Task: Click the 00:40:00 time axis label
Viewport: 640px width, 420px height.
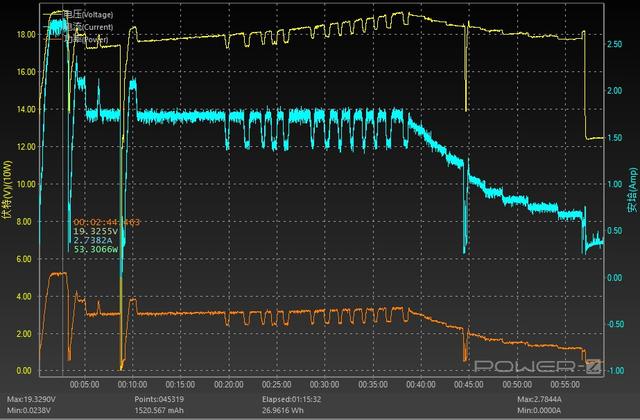Action: click(x=421, y=384)
